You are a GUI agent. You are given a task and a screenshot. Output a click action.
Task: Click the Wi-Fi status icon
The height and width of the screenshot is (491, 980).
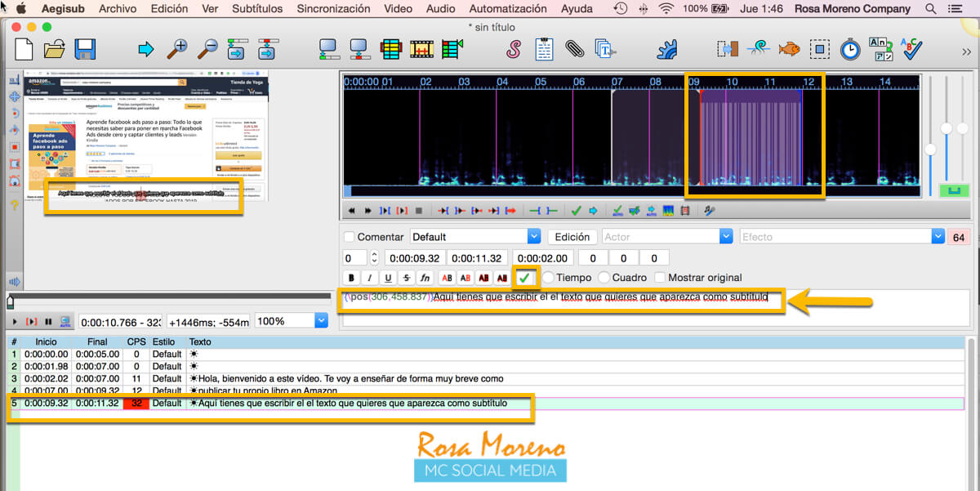click(x=667, y=9)
